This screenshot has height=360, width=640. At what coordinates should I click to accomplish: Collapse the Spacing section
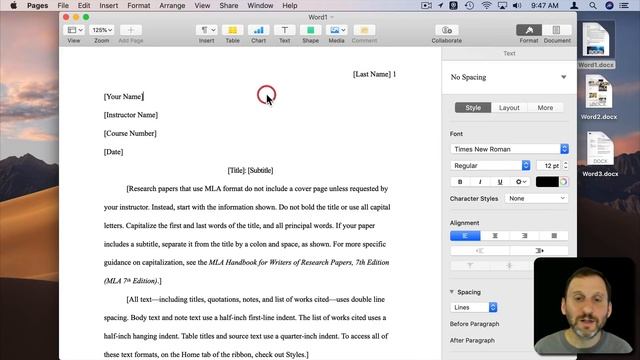click(x=452, y=292)
